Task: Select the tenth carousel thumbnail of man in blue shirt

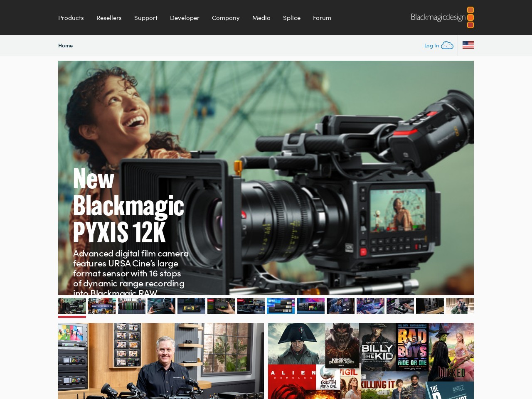Action: [x=340, y=306]
